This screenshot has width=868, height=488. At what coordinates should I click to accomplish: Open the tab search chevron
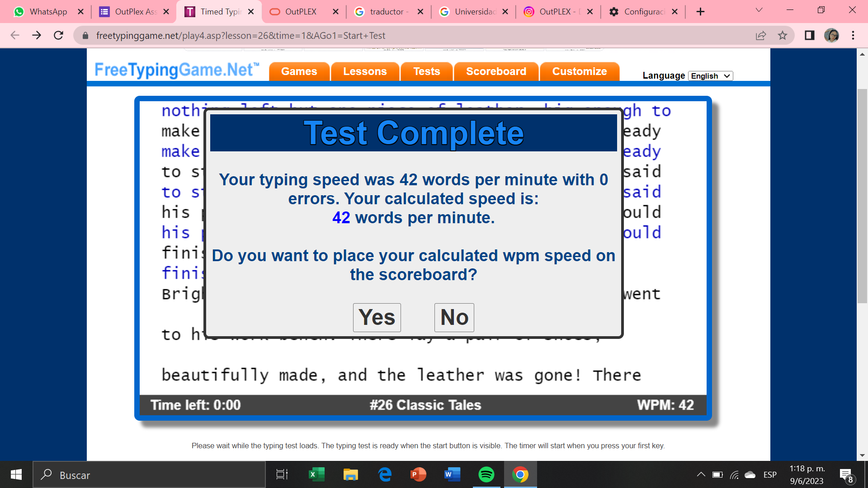(759, 10)
